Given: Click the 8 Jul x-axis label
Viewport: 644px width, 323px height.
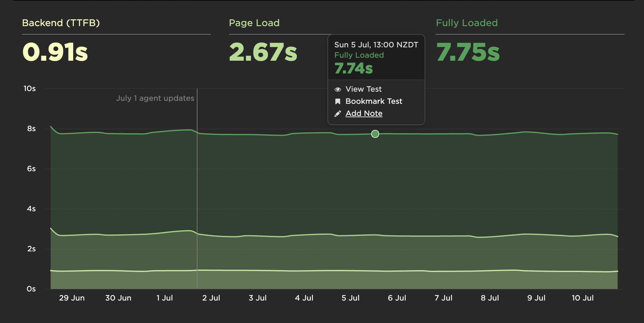Looking at the screenshot, I should click(490, 298).
